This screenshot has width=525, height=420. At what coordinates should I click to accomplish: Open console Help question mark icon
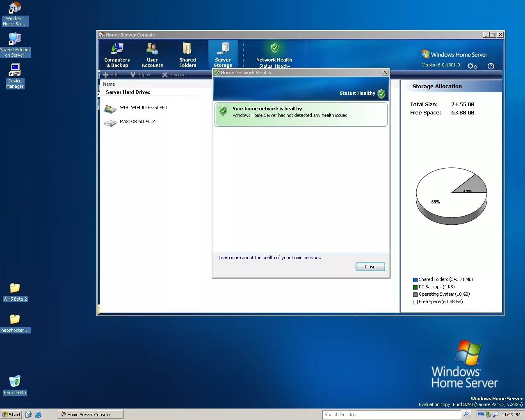[491, 66]
